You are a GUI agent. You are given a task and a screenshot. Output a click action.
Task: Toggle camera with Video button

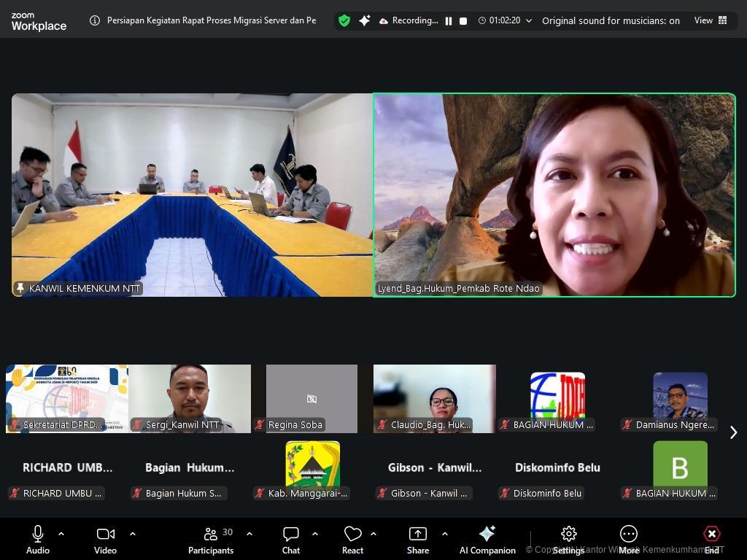click(x=105, y=540)
